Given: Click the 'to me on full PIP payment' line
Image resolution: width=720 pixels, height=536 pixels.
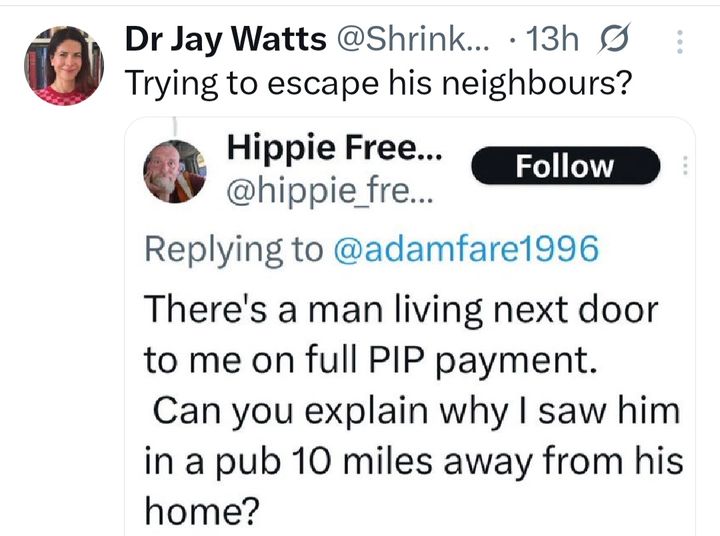Looking at the screenshot, I should click(371, 361).
